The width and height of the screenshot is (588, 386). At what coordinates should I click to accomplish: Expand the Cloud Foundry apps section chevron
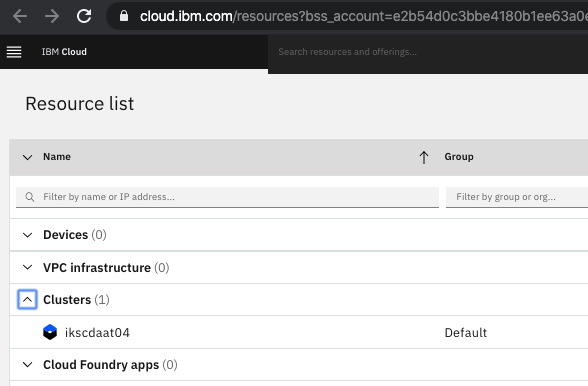pyautogui.click(x=27, y=364)
